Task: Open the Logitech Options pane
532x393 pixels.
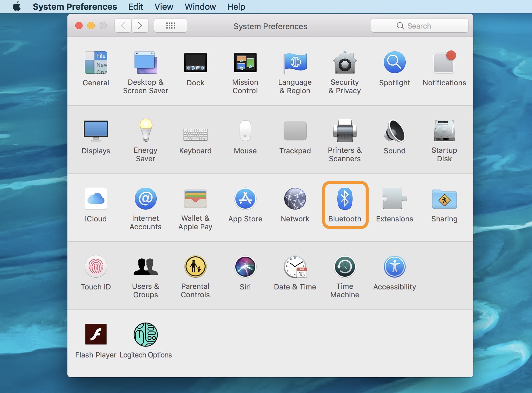Action: pyautogui.click(x=145, y=335)
